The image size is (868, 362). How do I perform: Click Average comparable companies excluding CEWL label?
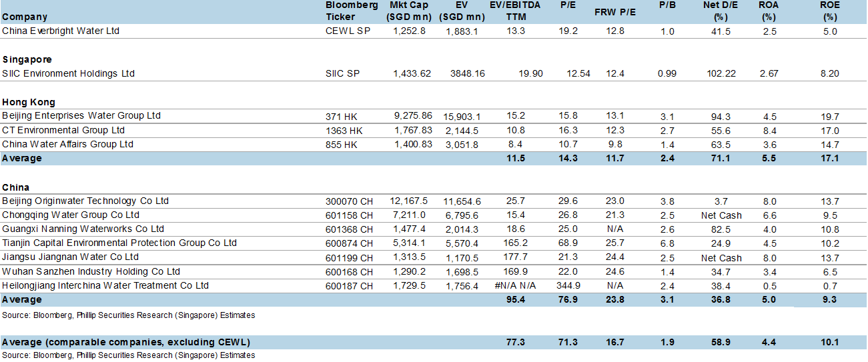click(126, 342)
